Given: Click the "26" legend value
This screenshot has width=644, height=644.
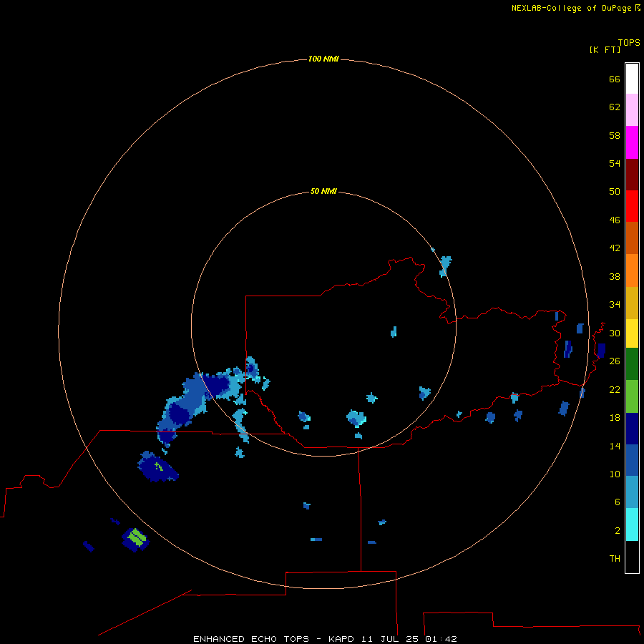Looking at the screenshot, I should 615,361.
